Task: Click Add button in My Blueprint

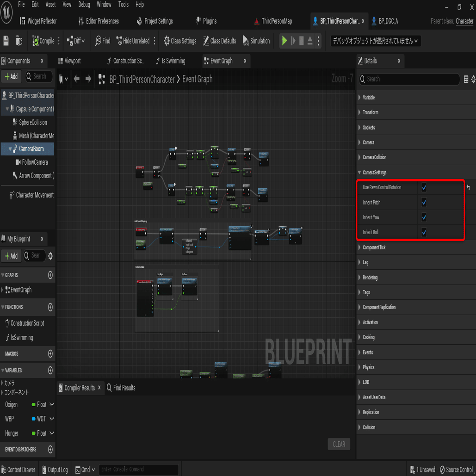Action: pos(11,256)
